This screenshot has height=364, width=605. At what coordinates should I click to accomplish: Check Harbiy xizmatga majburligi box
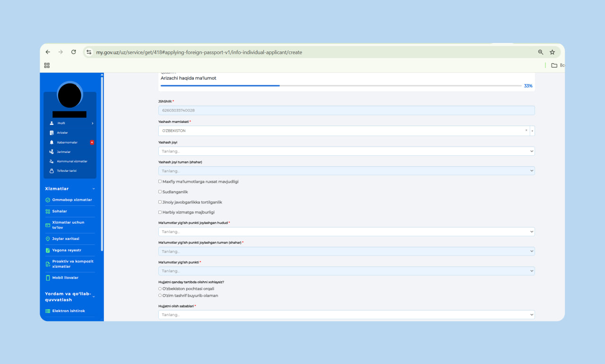click(160, 212)
